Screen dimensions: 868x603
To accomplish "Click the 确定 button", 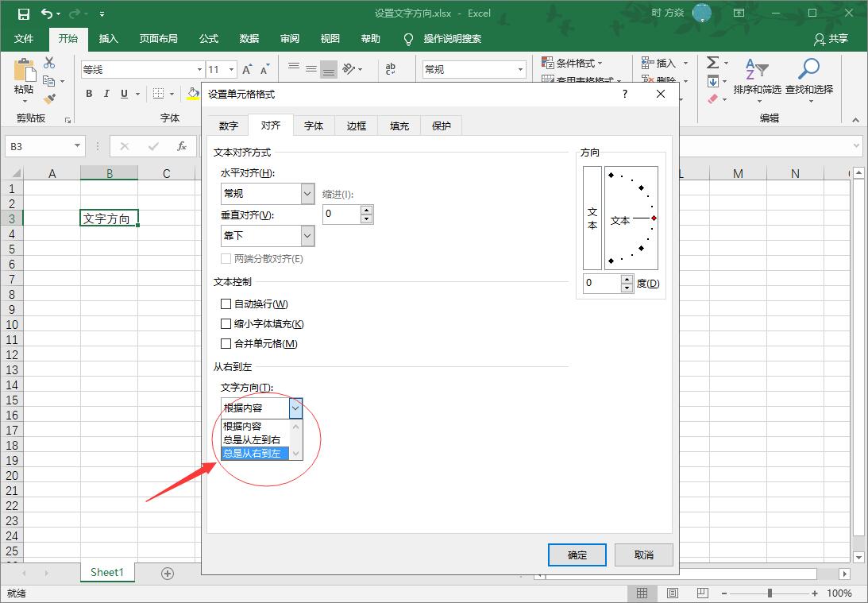I will (x=577, y=555).
